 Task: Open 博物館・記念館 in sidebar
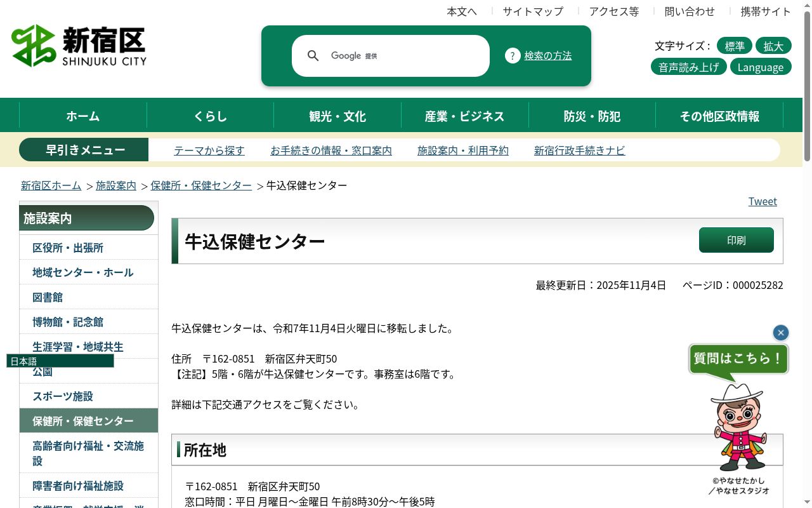pyautogui.click(x=89, y=322)
